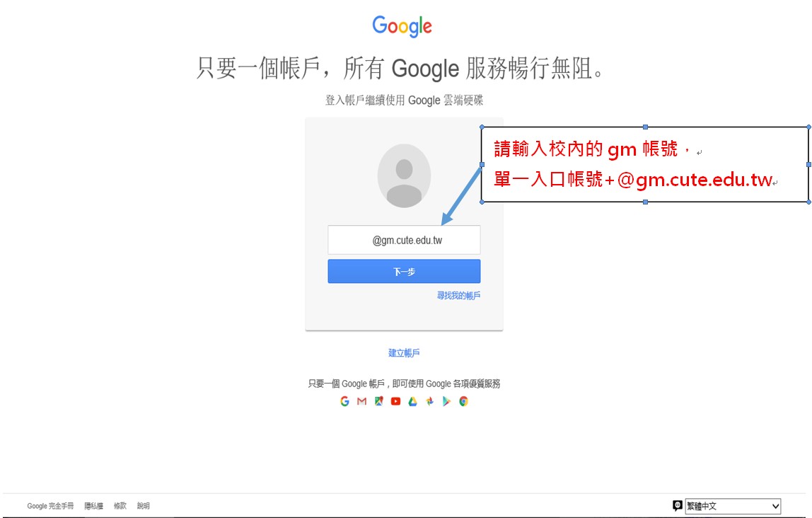Click the Chrome icon
Image resolution: width=812 pixels, height=518 pixels.
(x=463, y=401)
